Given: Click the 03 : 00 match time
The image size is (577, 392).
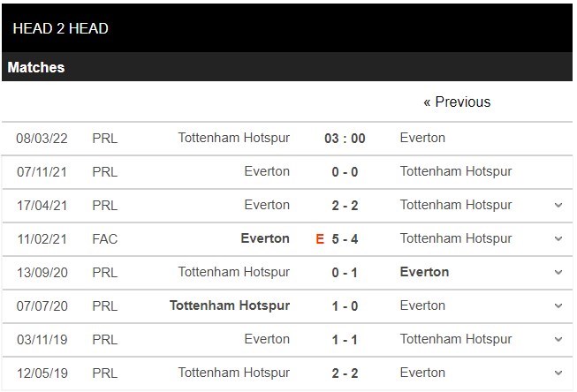Looking at the screenshot, I should click(345, 138).
